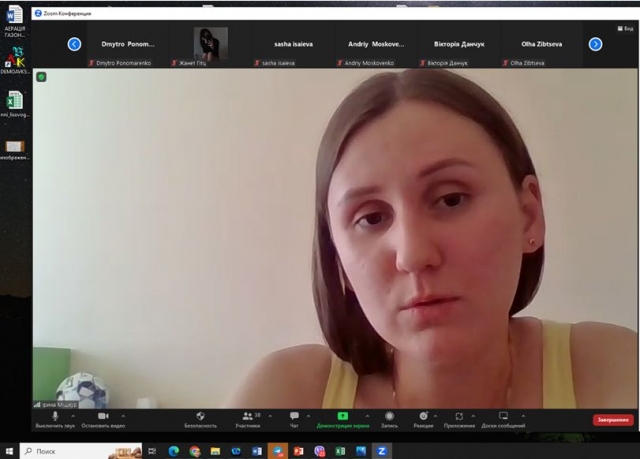The height and width of the screenshot is (459, 640).
Task: Expand screen share options arrow
Action: [367, 416]
